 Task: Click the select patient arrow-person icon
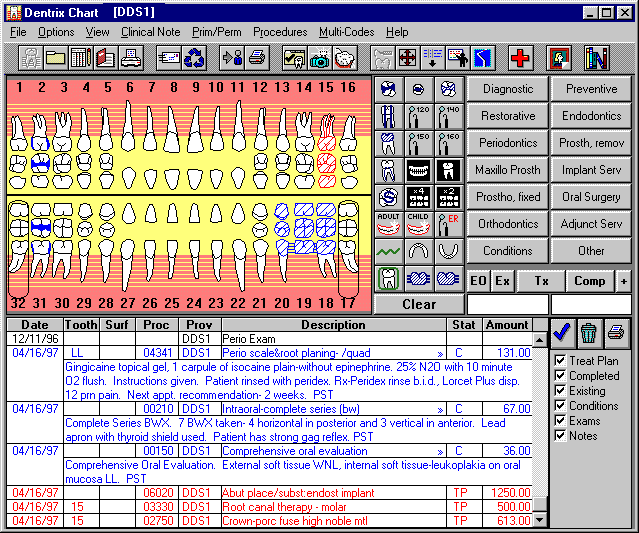[x=232, y=58]
